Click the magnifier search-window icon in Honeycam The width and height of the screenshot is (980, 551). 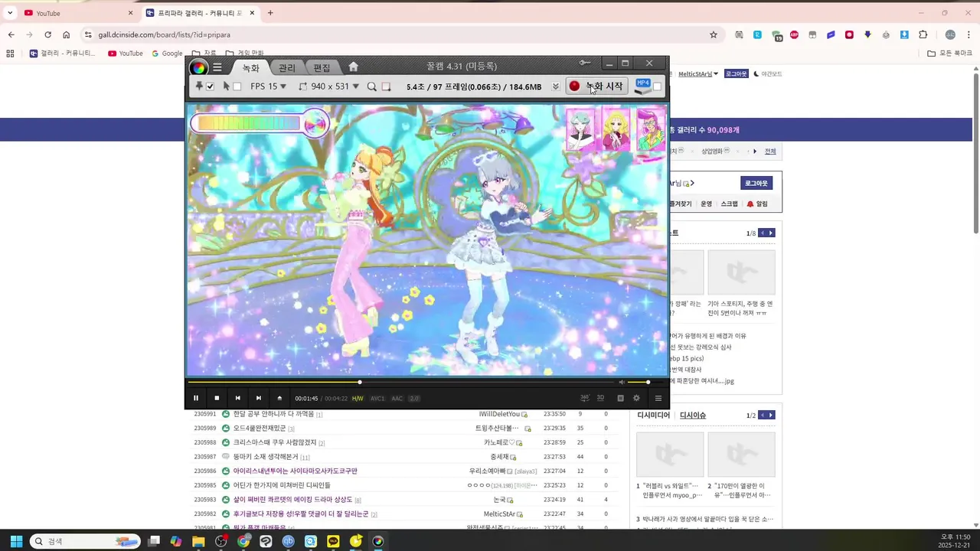click(x=372, y=86)
